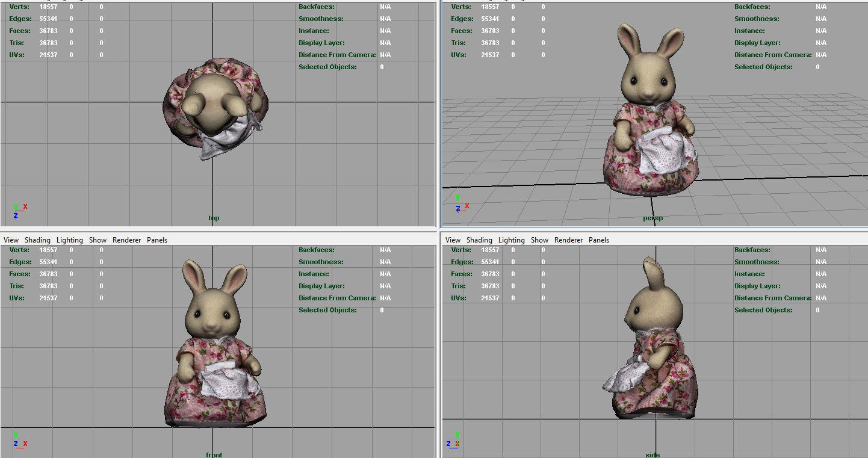Click the 'top' camera label
This screenshot has height=458, width=868.
coord(214,218)
